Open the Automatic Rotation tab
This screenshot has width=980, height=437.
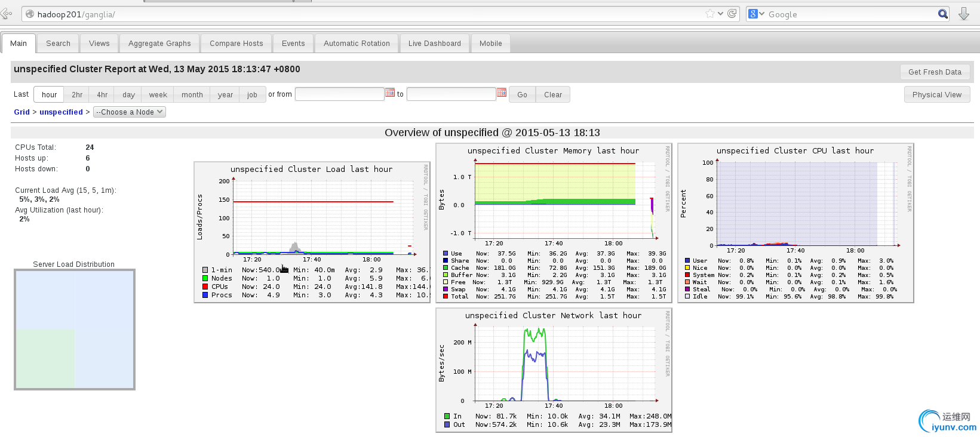pyautogui.click(x=357, y=44)
